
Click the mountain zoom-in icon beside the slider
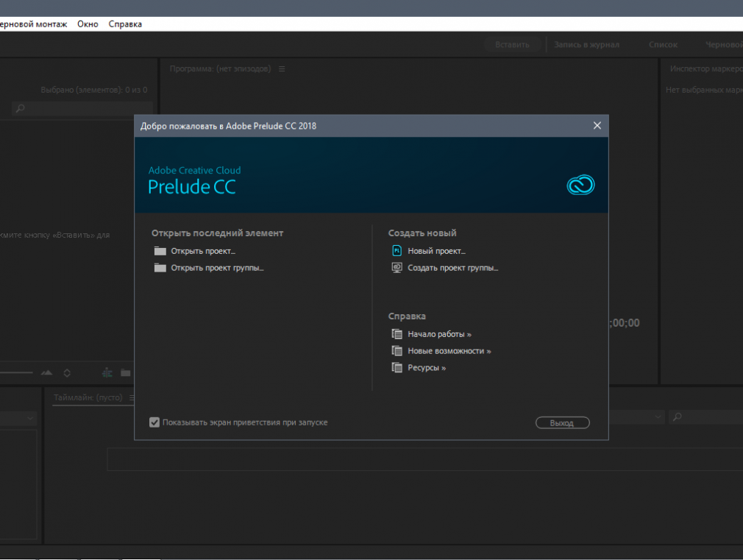pos(46,372)
